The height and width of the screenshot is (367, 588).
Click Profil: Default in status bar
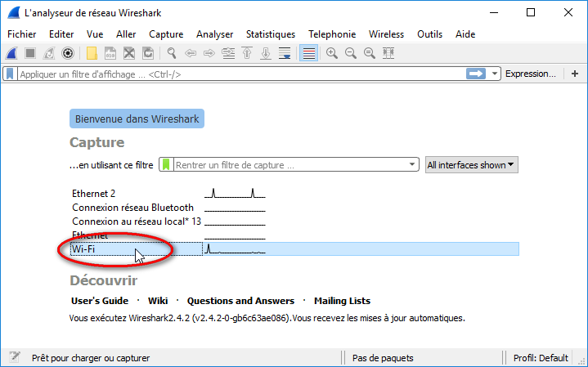(541, 358)
